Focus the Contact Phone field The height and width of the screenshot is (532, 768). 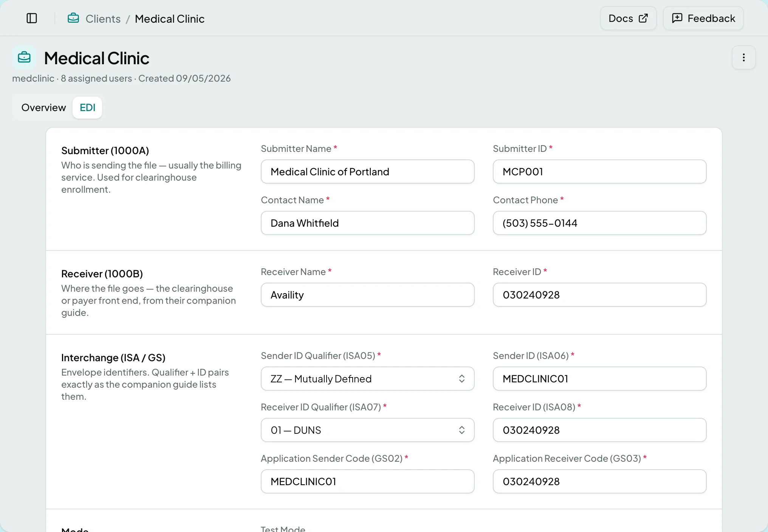599,223
